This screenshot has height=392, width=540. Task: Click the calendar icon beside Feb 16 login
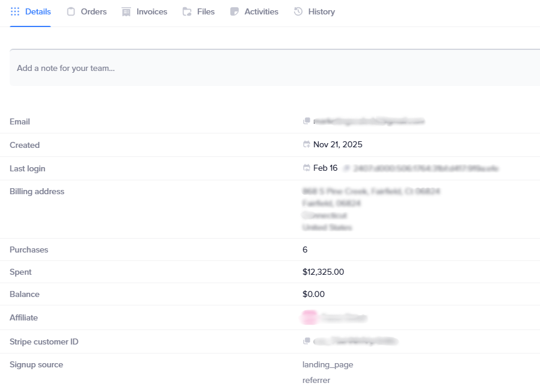click(307, 168)
